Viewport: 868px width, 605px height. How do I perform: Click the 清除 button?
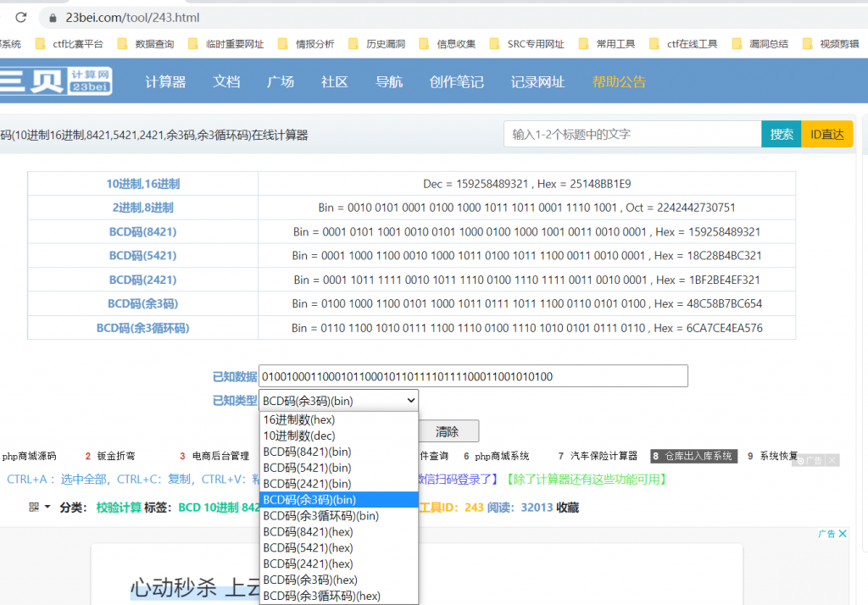[448, 431]
